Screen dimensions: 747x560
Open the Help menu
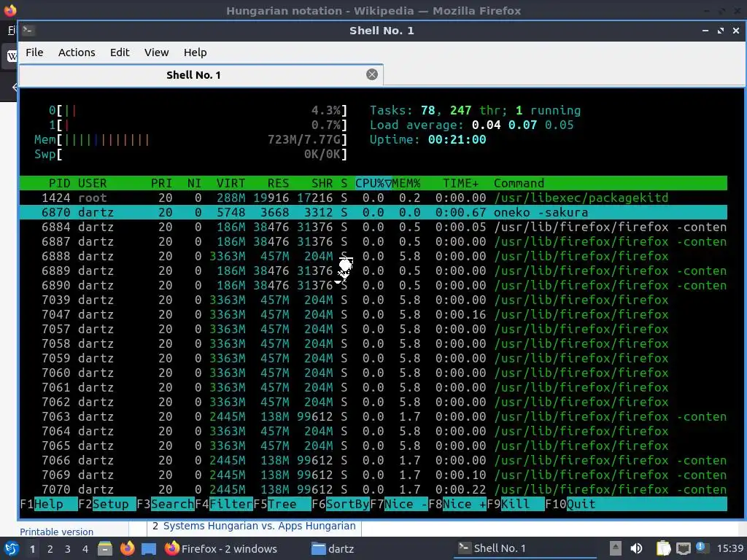(196, 52)
